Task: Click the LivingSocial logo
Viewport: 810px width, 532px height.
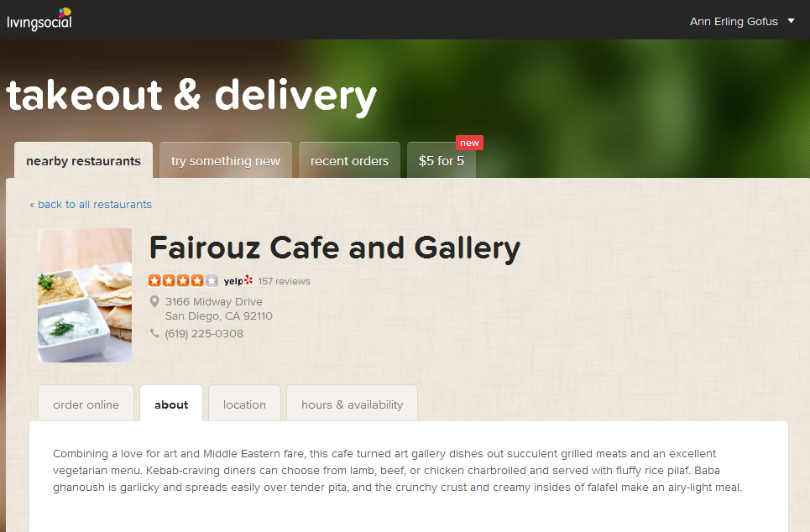Action: [x=39, y=19]
